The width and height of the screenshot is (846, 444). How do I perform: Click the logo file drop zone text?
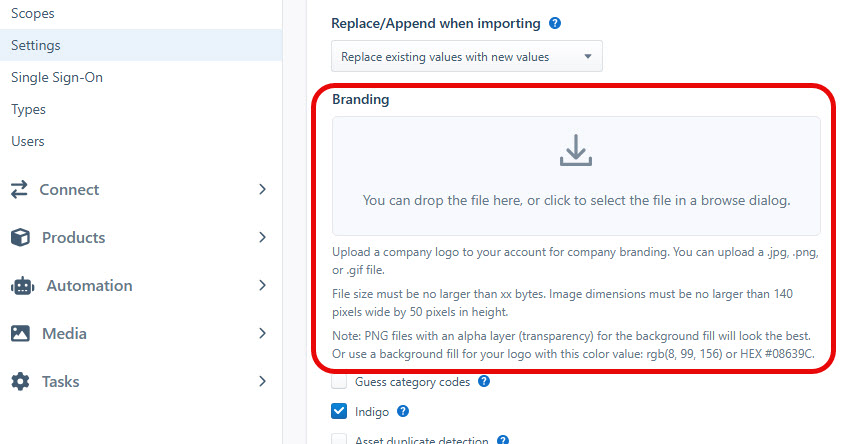click(x=576, y=200)
